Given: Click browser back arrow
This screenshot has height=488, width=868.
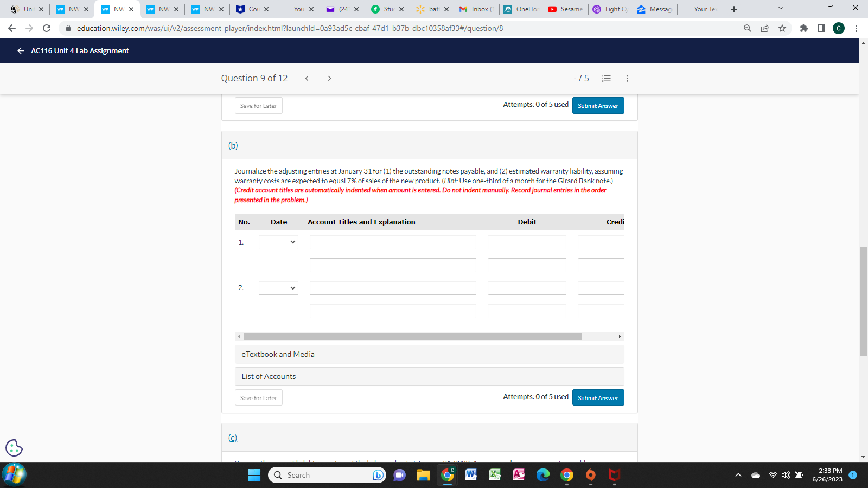Looking at the screenshot, I should (x=12, y=28).
